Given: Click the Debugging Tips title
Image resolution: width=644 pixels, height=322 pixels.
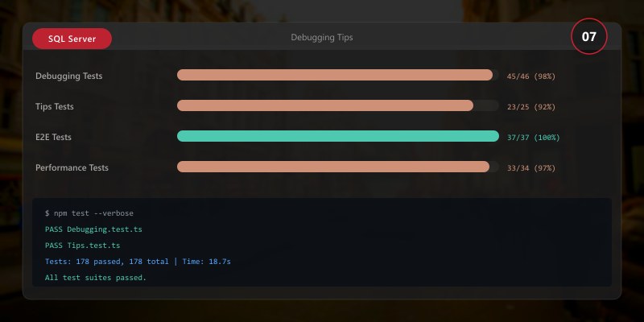Looking at the screenshot, I should click(321, 37).
